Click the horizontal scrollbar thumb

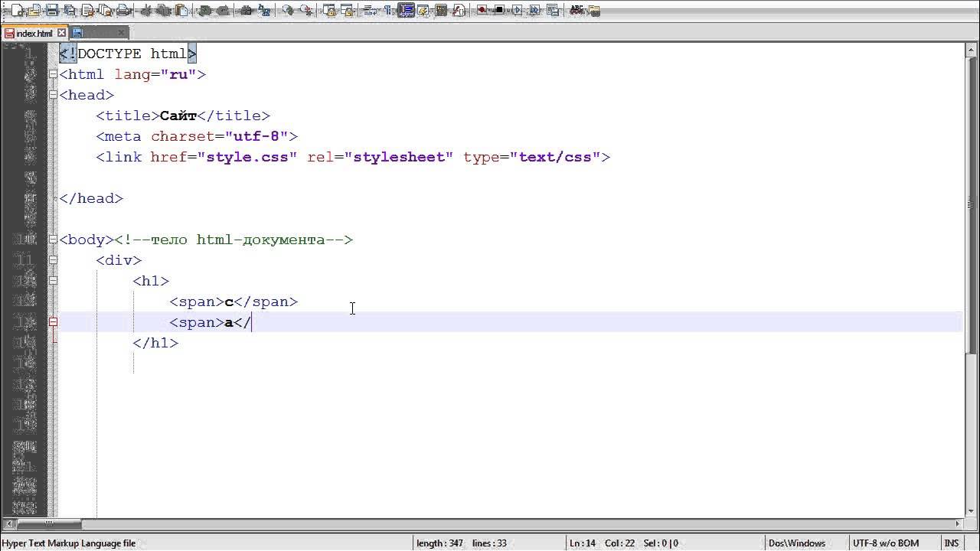[48, 524]
